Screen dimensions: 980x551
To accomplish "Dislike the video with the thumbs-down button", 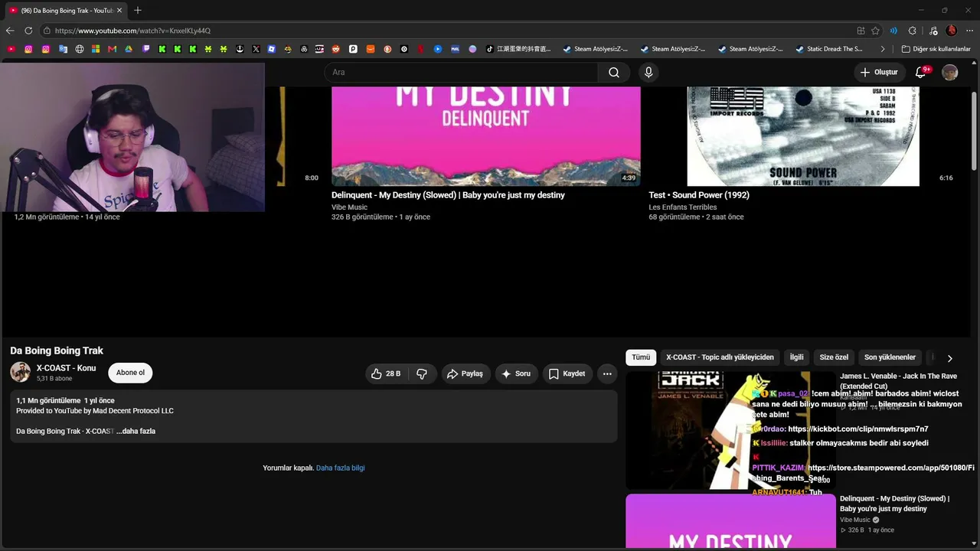I will [422, 373].
